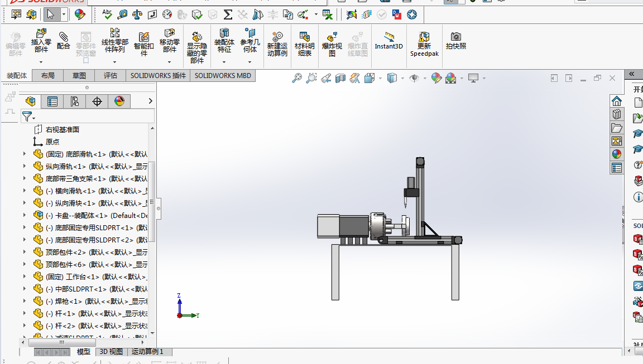This screenshot has height=364, width=643.
Task: Open the 运动算例 1 bottom tab
Action: 147,352
